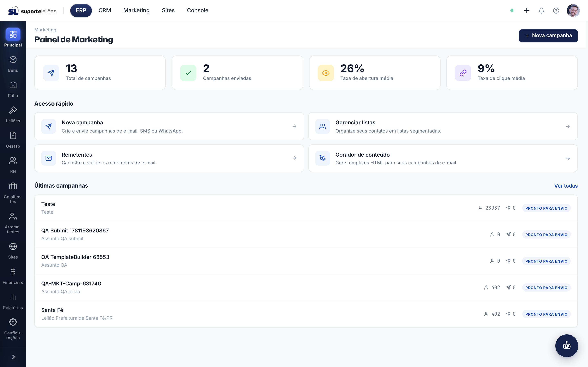
Task: Click the Nova campanha button
Action: coord(548,36)
